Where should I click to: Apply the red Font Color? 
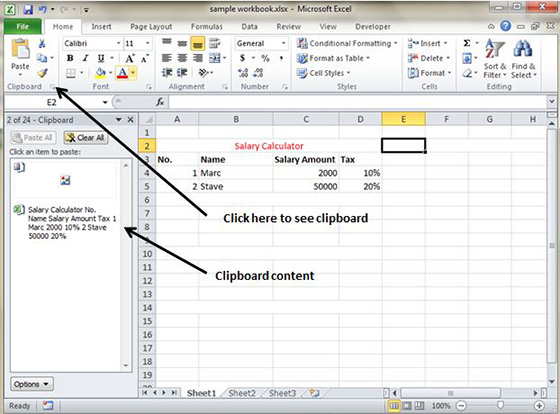[122, 73]
